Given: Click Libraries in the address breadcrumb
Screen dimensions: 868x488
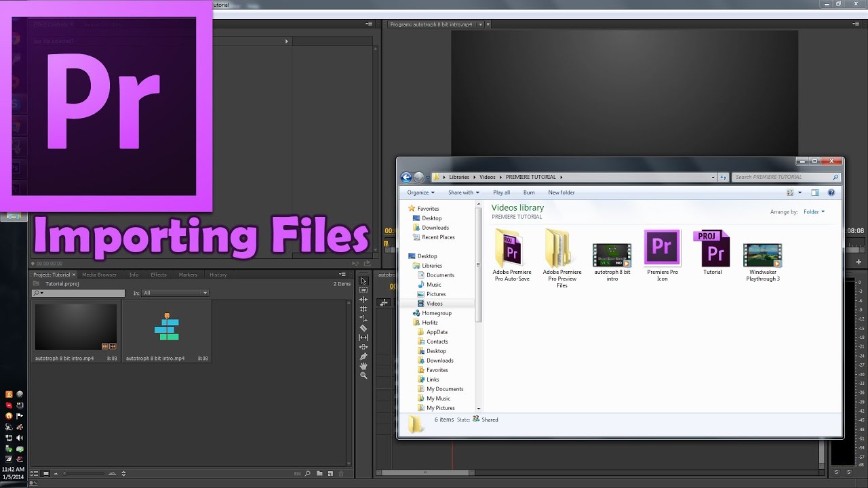Looking at the screenshot, I should (459, 177).
